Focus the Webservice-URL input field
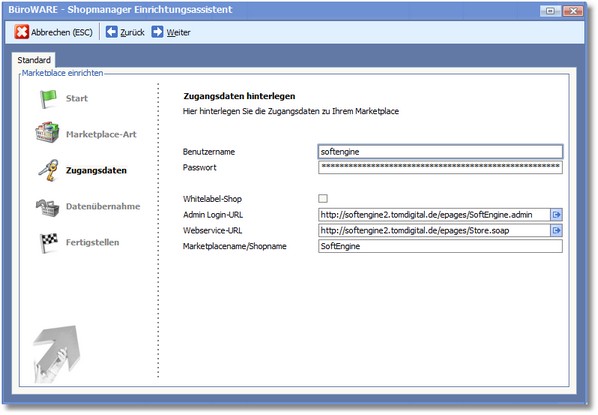The width and height of the screenshot is (598, 415). (434, 230)
